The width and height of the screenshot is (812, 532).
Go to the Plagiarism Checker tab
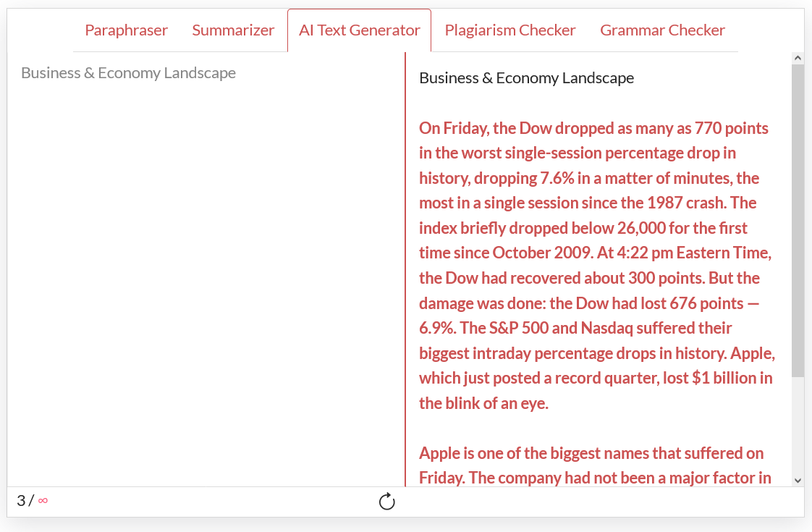[x=510, y=30]
